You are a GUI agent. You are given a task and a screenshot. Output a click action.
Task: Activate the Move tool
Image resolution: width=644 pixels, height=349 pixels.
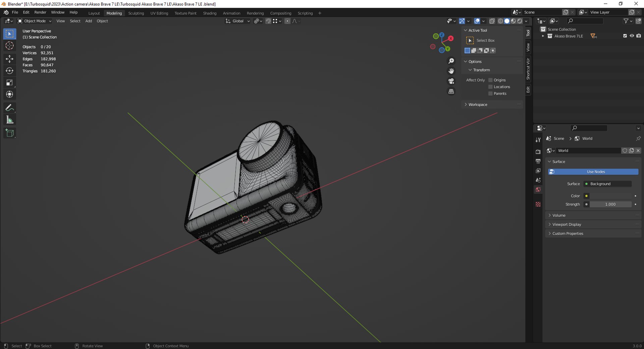coord(9,59)
